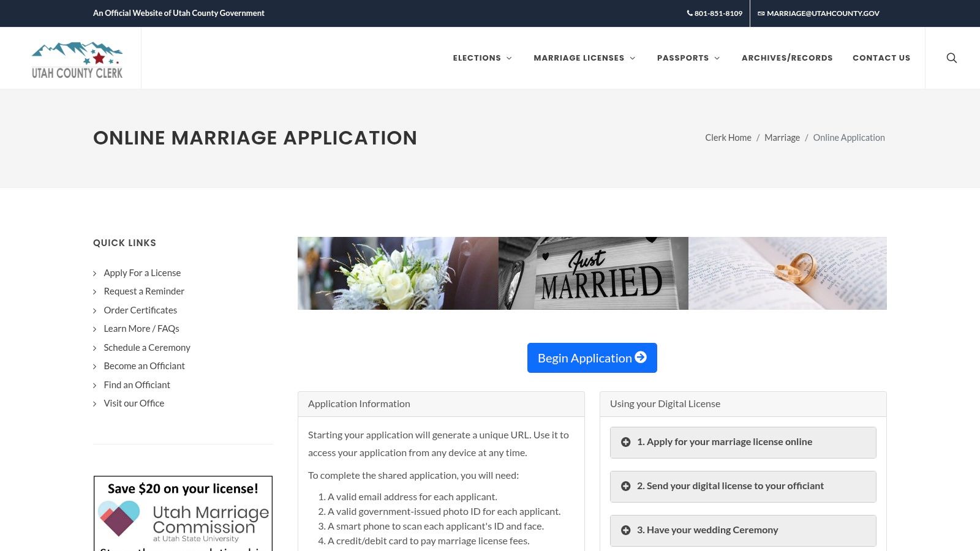Click the white flower bouquet photo
980x551 pixels.
coord(398,273)
